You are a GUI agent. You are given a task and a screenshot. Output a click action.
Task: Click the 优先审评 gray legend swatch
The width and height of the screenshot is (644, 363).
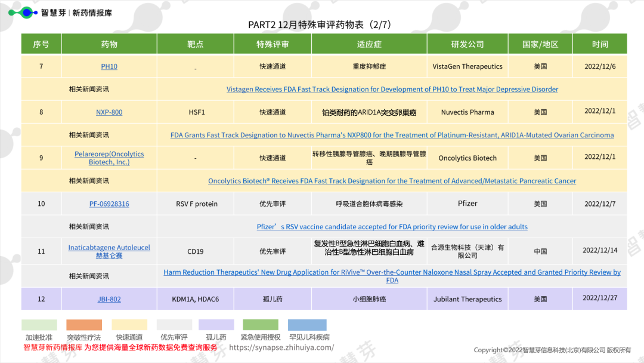(174, 325)
